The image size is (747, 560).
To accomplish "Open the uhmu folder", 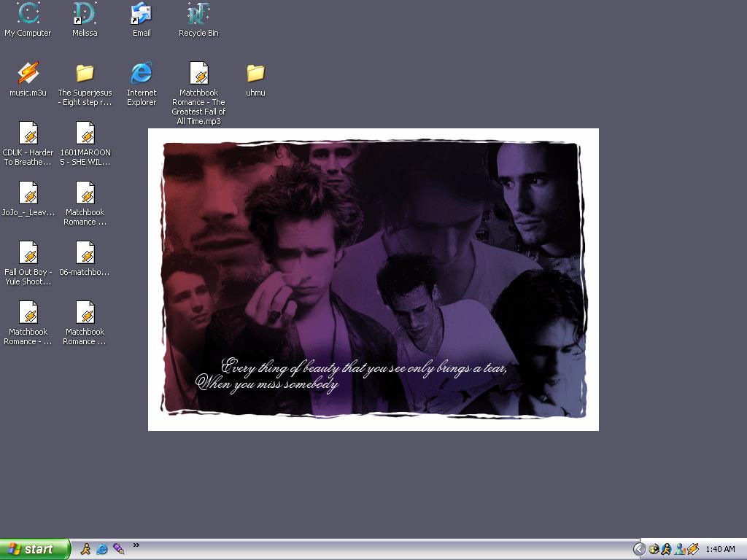I will click(255, 74).
